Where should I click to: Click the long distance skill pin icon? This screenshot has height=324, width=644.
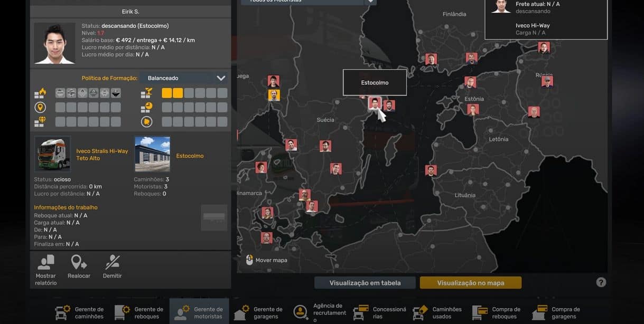click(x=40, y=108)
